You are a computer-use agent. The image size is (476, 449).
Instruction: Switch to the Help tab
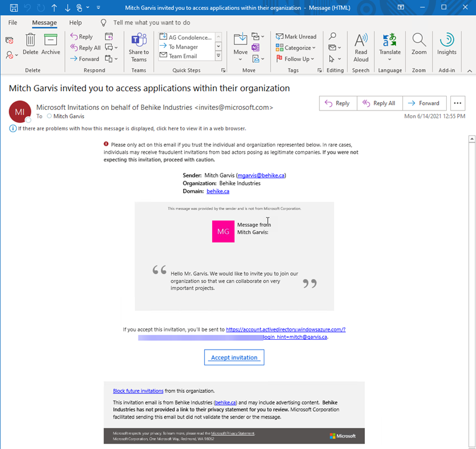[75, 23]
